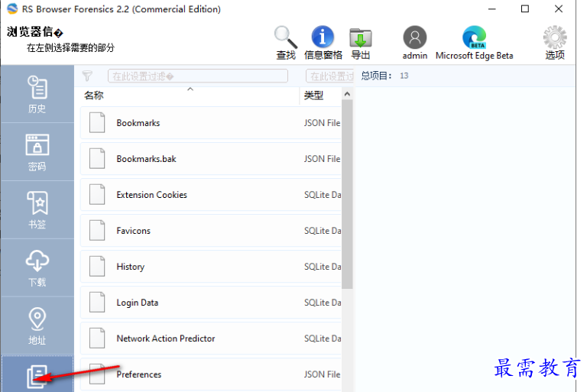Click JSON File type of Preferences
The width and height of the screenshot is (587, 392).
(x=322, y=374)
